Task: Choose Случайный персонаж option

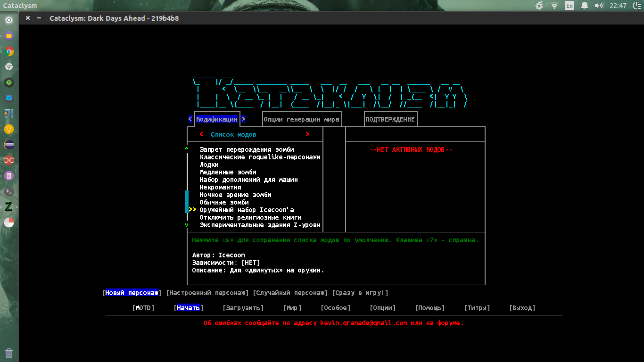Action: coord(290,293)
